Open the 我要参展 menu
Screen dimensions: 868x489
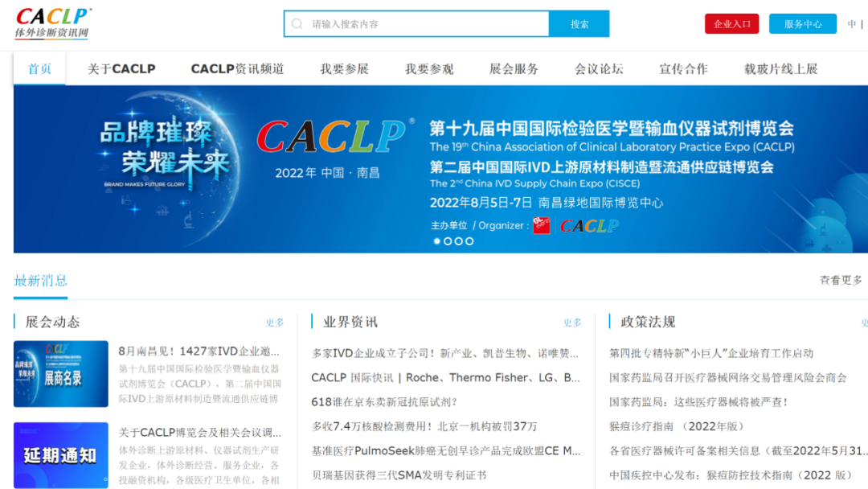tap(344, 68)
